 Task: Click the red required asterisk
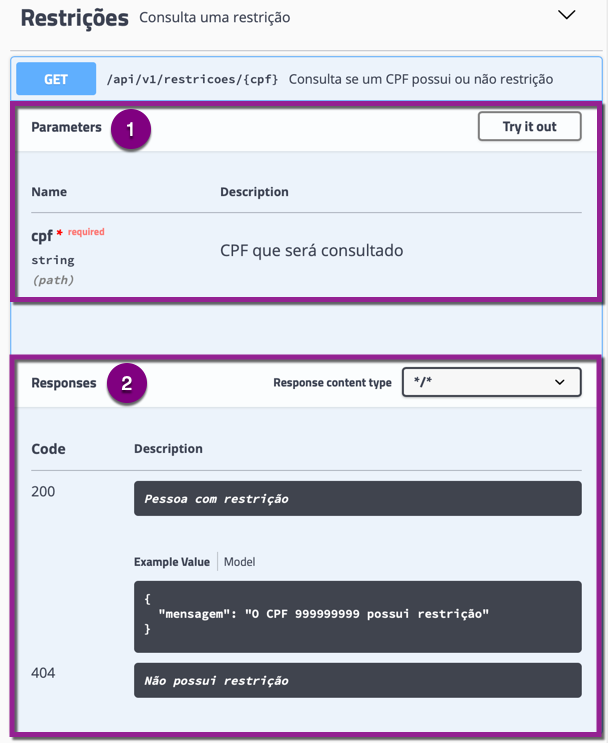tap(59, 232)
